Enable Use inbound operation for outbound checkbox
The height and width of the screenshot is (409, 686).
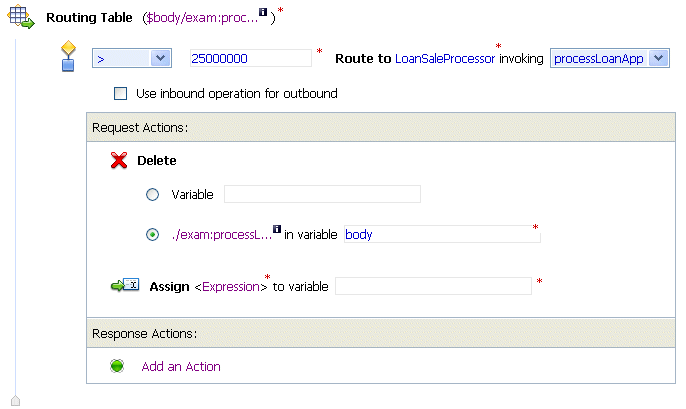[120, 94]
